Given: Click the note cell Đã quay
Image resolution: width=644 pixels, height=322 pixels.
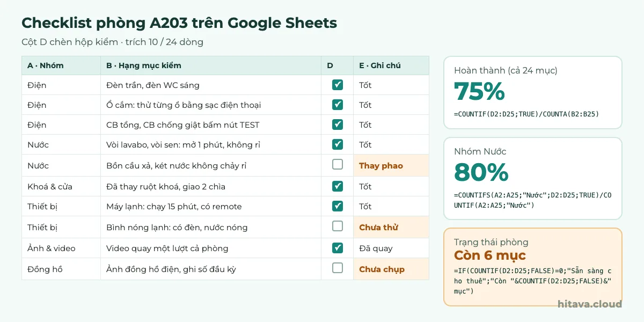Looking at the screenshot, I should point(391,248).
